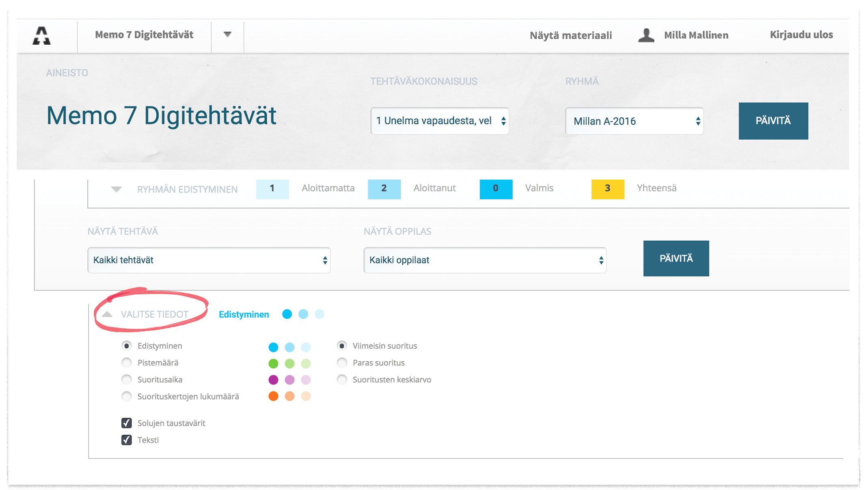Click medium orange dot in Suorituskertojen row

[x=289, y=396]
